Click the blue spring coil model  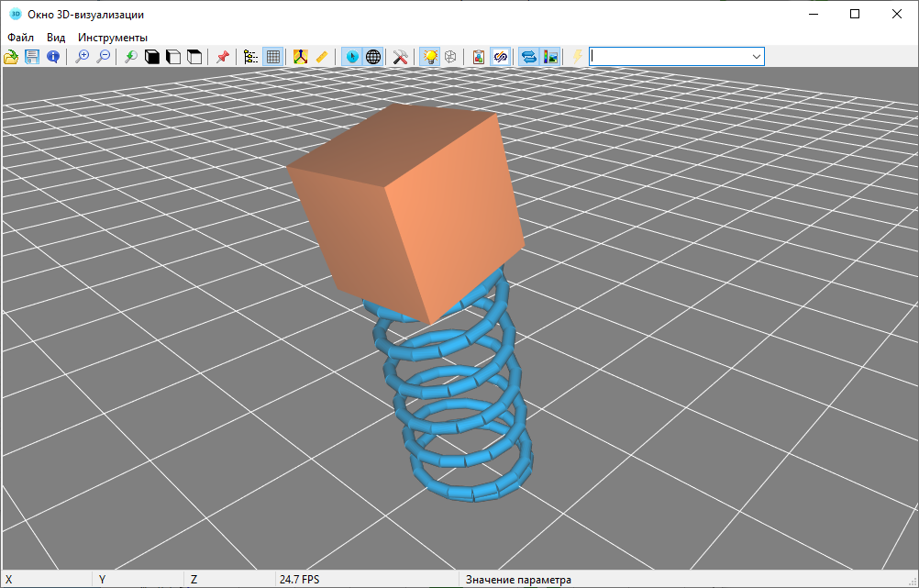pos(459,413)
